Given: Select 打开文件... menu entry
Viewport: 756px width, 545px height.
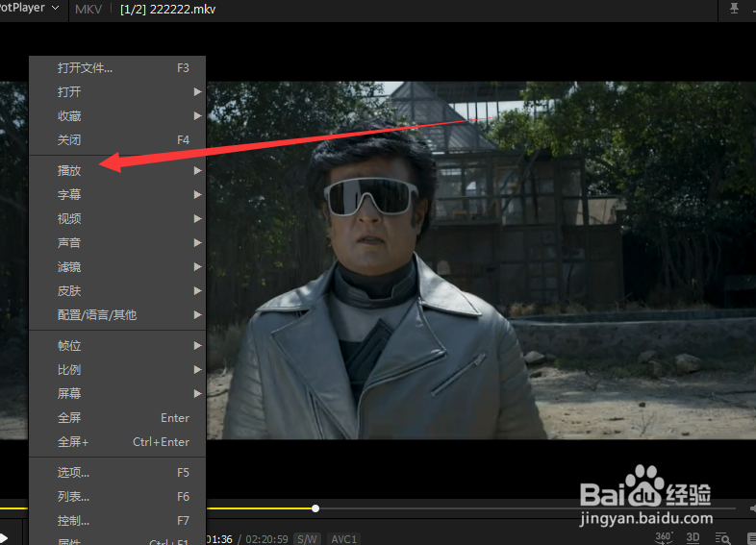Looking at the screenshot, I should point(117,68).
